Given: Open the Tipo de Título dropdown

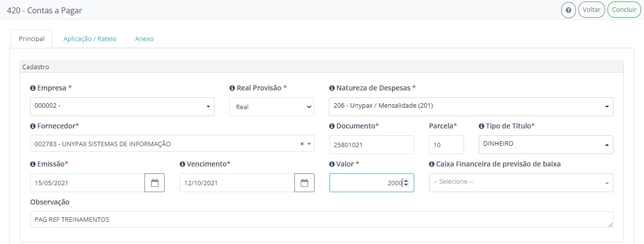Looking at the screenshot, I should coord(546,145).
